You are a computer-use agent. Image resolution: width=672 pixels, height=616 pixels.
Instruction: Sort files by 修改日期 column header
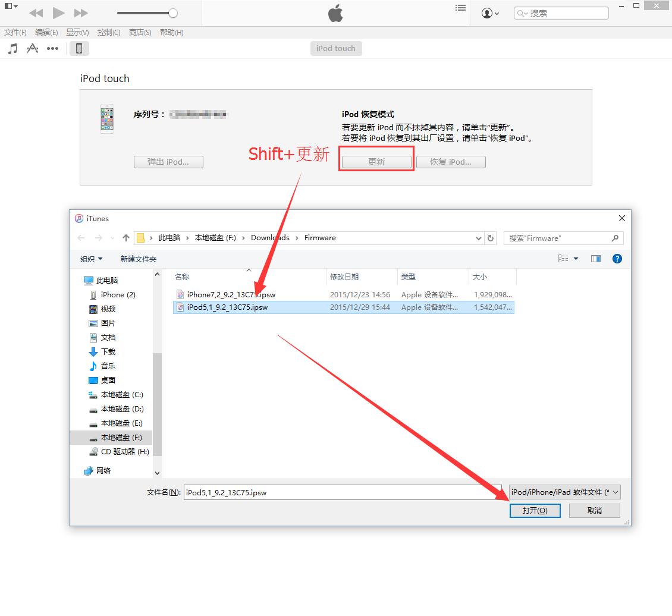click(x=362, y=276)
